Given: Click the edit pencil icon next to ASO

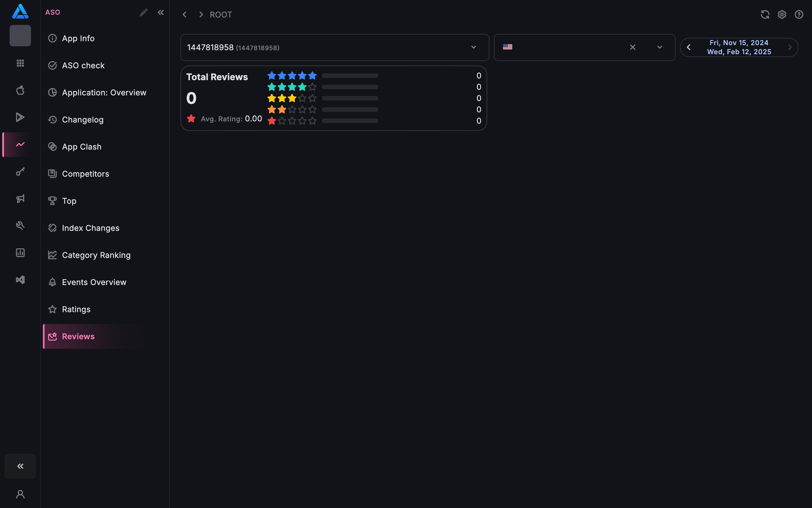Looking at the screenshot, I should pos(144,12).
